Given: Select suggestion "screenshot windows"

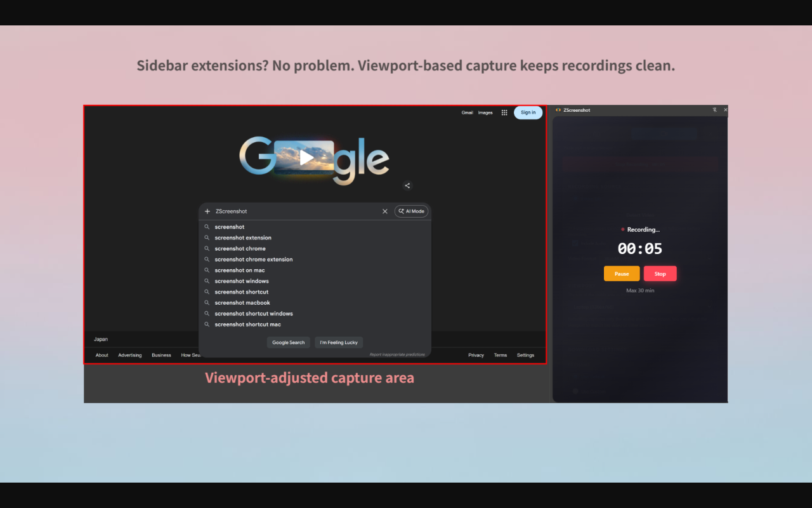Looking at the screenshot, I should click(x=315, y=281).
